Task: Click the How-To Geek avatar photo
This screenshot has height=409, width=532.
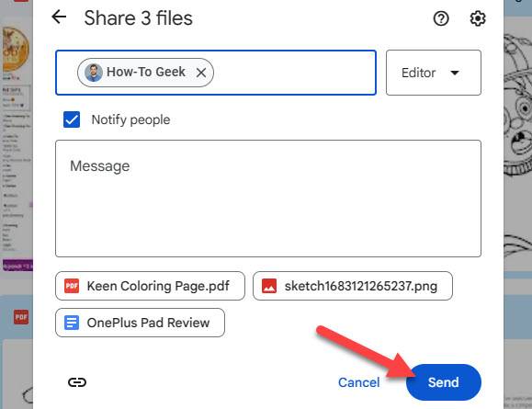Action: click(x=94, y=73)
